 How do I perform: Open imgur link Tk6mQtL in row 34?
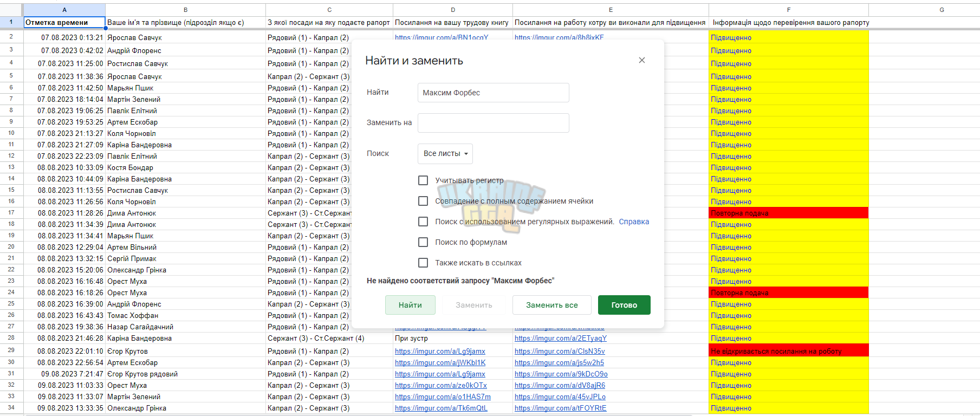pyautogui.click(x=441, y=408)
